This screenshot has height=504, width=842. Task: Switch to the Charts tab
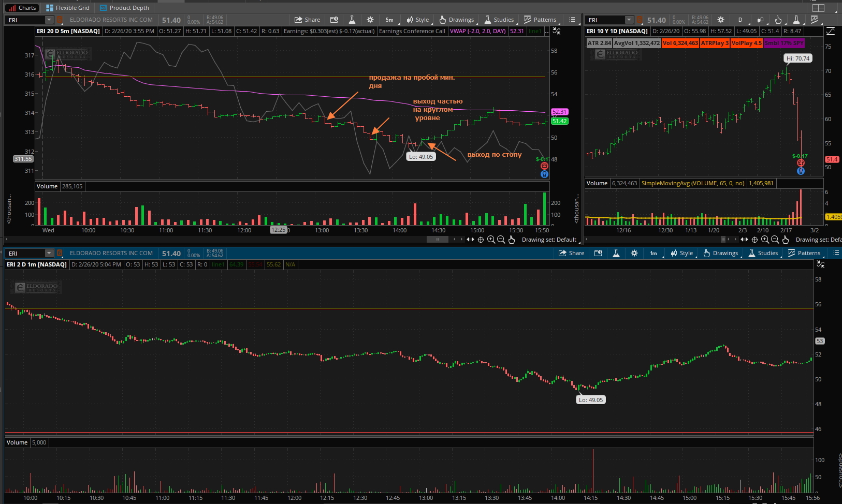pos(22,8)
